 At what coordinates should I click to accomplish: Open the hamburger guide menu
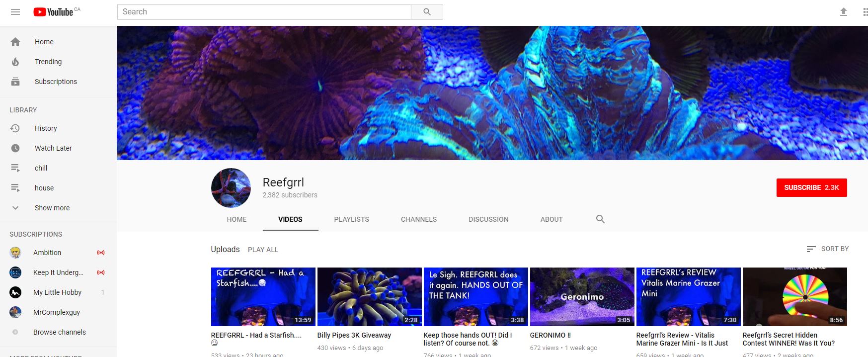click(x=15, y=12)
